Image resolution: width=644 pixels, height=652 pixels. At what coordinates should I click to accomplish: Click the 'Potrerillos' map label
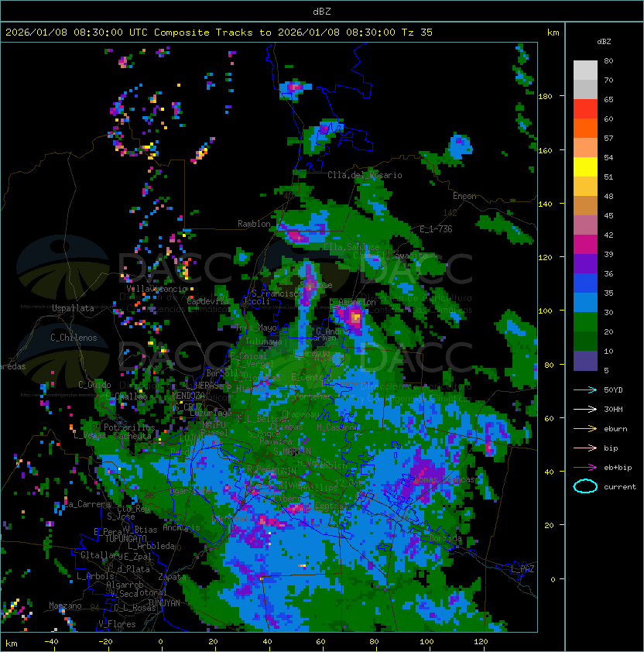pos(129,427)
